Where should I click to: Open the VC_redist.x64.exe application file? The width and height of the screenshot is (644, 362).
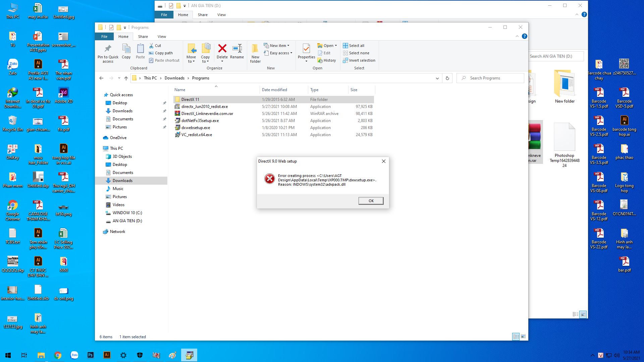196,134
